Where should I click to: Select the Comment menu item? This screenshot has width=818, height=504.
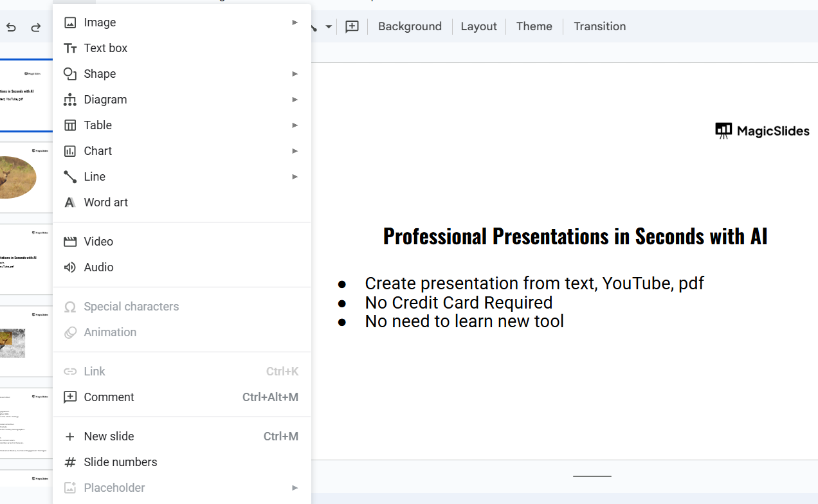(109, 397)
